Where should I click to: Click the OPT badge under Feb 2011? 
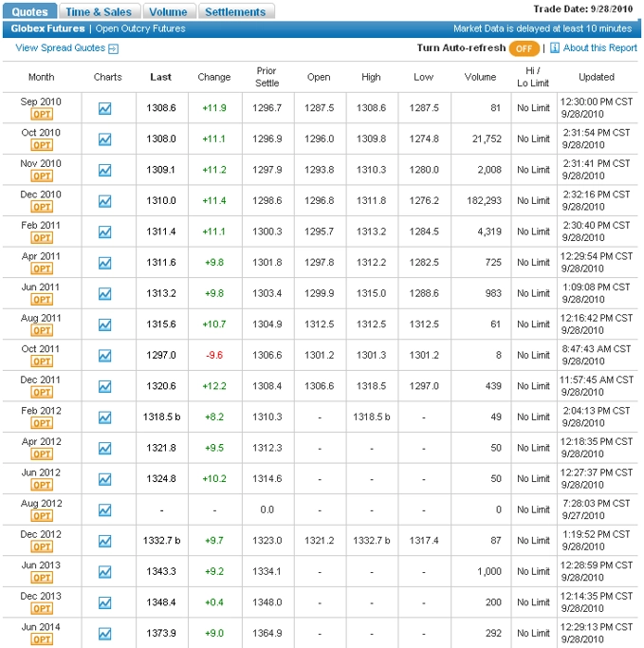[42, 238]
